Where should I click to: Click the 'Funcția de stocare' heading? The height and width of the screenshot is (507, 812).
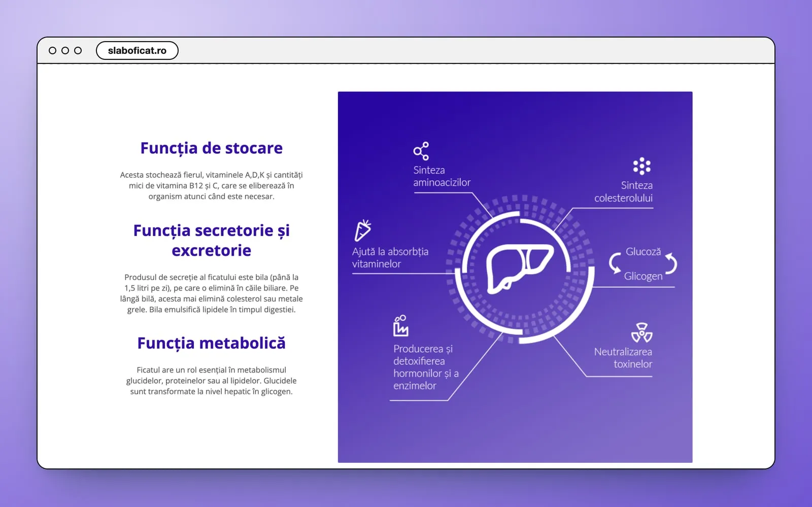[x=211, y=148]
